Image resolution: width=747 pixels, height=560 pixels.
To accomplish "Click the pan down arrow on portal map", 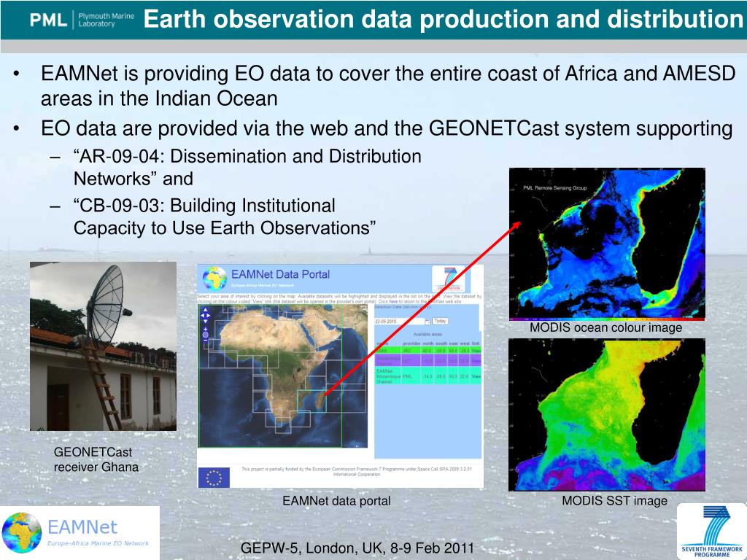I will (205, 322).
